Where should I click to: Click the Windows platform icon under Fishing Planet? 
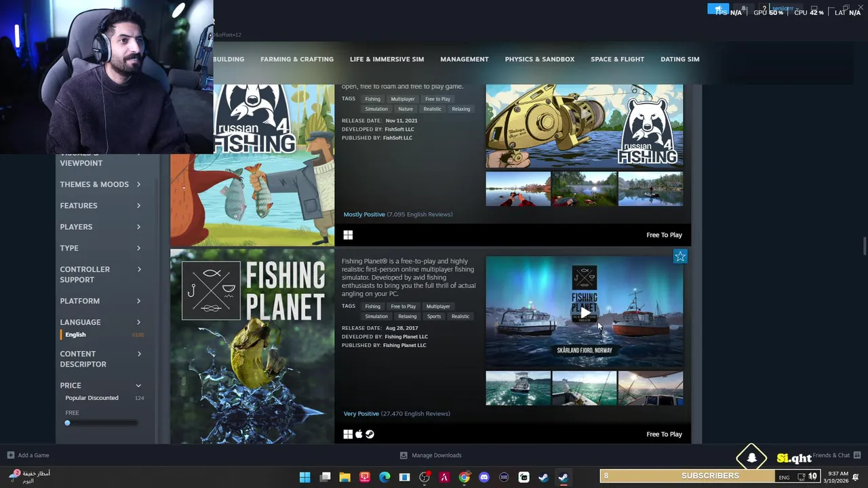348,434
